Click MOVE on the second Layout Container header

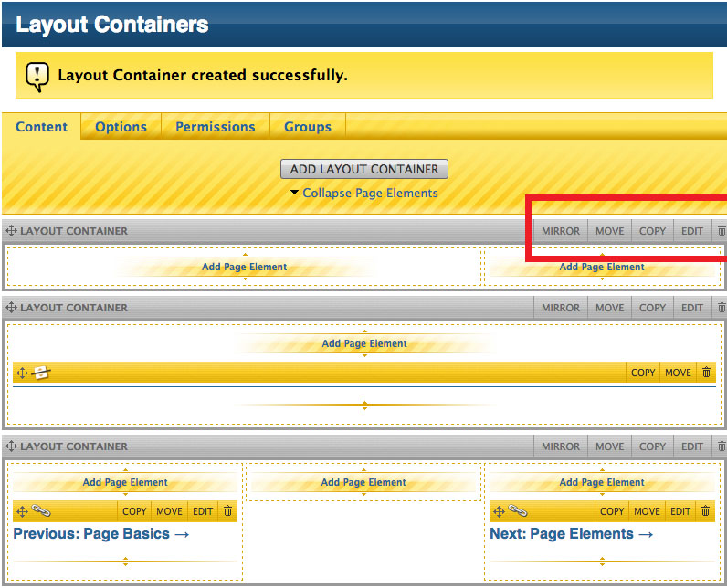[x=610, y=308]
